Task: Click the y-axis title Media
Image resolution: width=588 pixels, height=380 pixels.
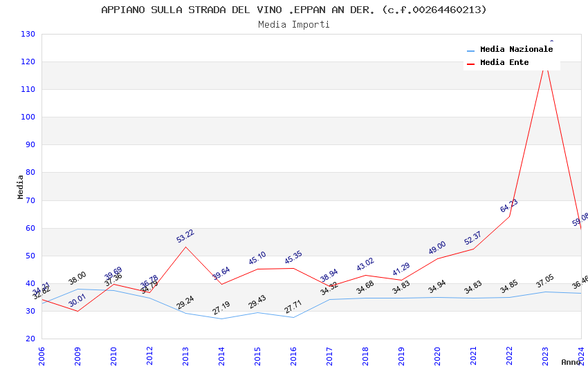Action: click(x=20, y=187)
